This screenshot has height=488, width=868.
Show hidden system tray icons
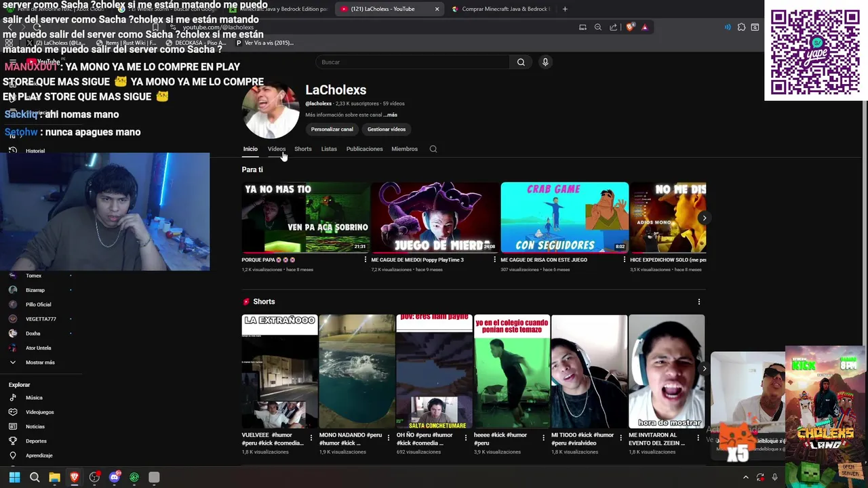click(745, 477)
